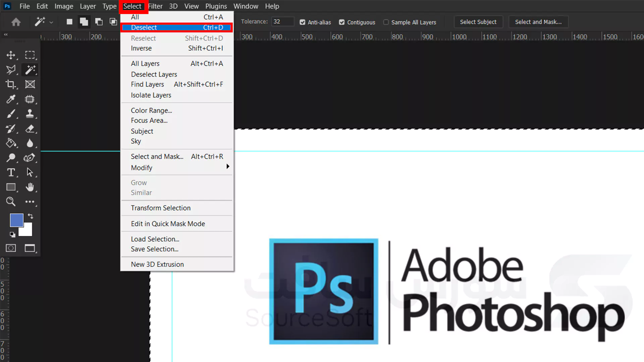Open the Window menu

(x=246, y=6)
